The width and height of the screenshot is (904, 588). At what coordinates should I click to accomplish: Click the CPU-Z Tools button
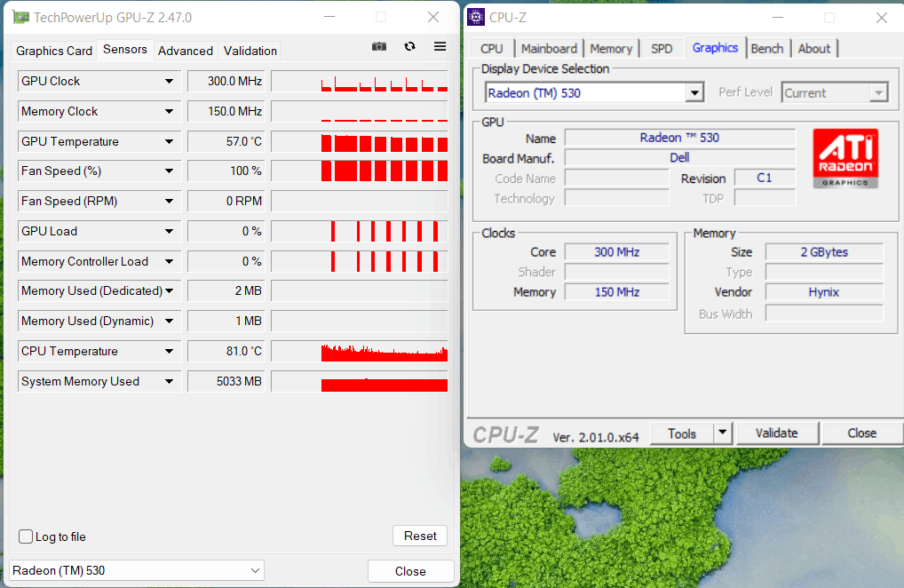click(682, 433)
